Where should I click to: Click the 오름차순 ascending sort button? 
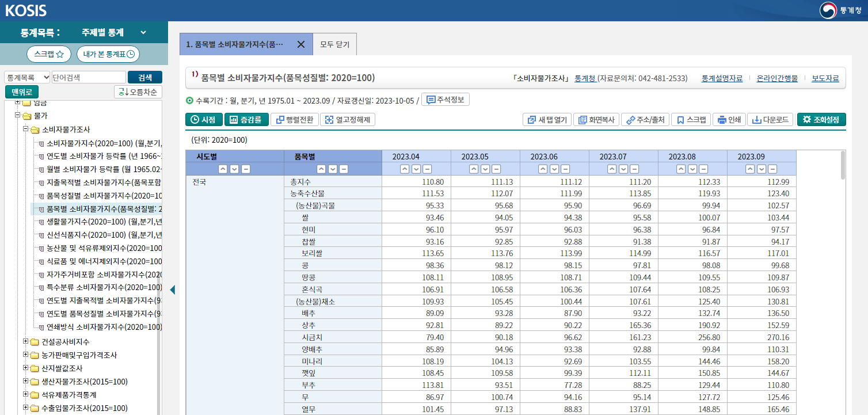pos(138,92)
